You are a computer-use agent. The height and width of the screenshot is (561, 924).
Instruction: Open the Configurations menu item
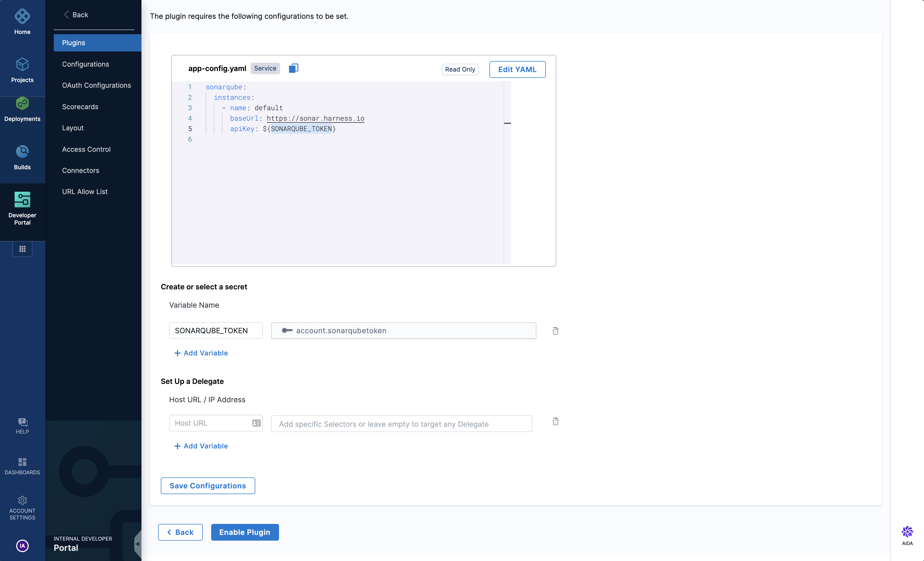pos(86,64)
